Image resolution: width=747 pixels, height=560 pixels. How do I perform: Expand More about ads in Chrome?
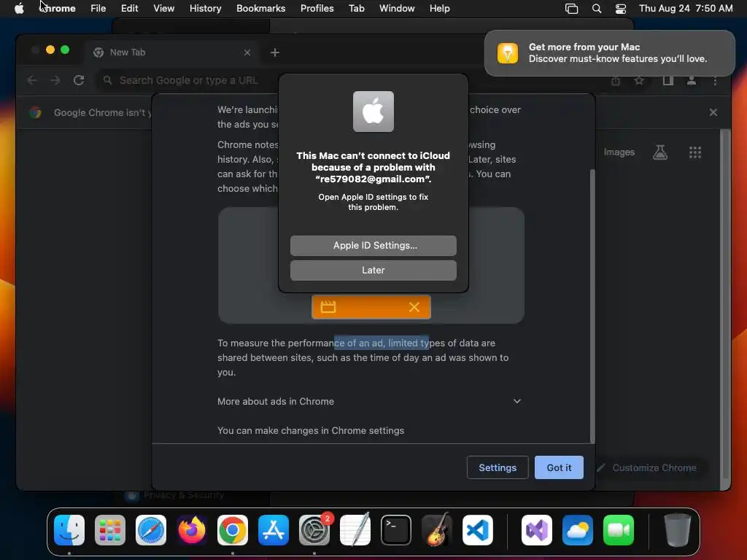[x=369, y=402]
